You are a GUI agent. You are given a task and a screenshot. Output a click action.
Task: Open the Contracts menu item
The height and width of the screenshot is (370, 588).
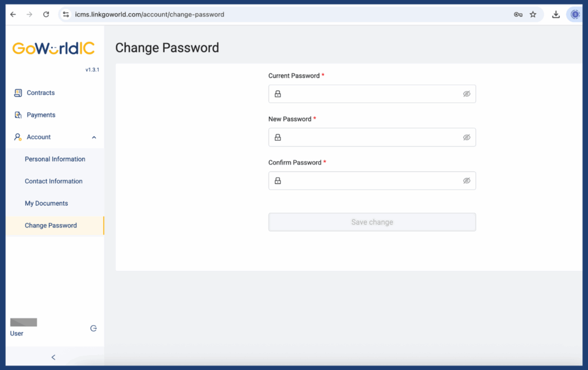pyautogui.click(x=40, y=93)
